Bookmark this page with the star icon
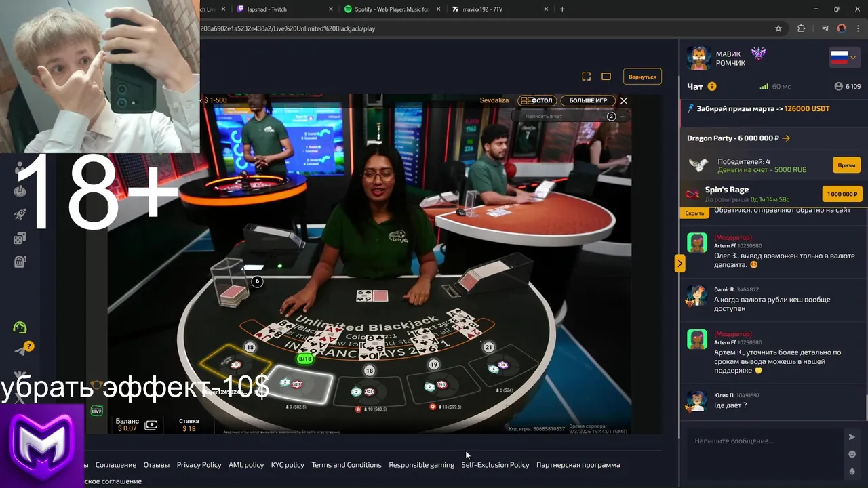 [778, 28]
